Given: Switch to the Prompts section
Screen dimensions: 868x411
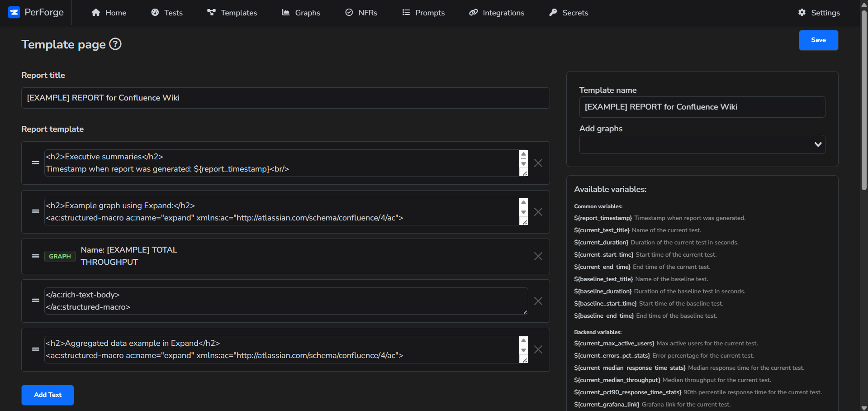Looking at the screenshot, I should (x=406, y=12).
